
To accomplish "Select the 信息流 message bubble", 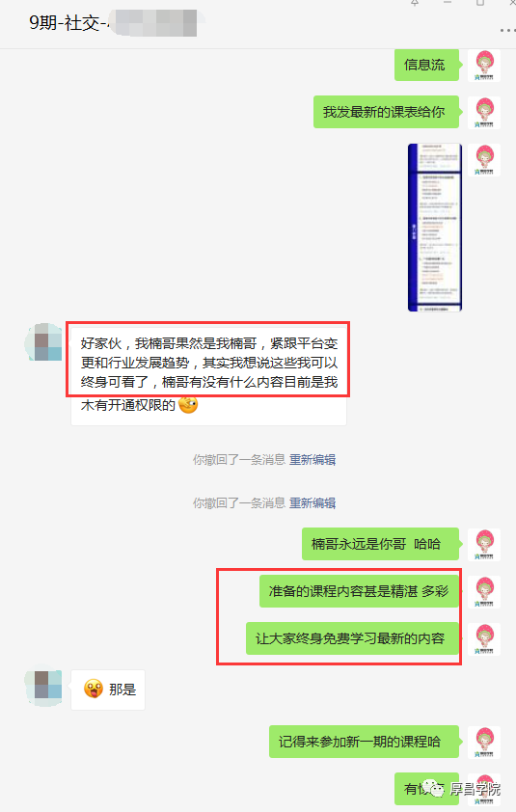I will coord(426,66).
